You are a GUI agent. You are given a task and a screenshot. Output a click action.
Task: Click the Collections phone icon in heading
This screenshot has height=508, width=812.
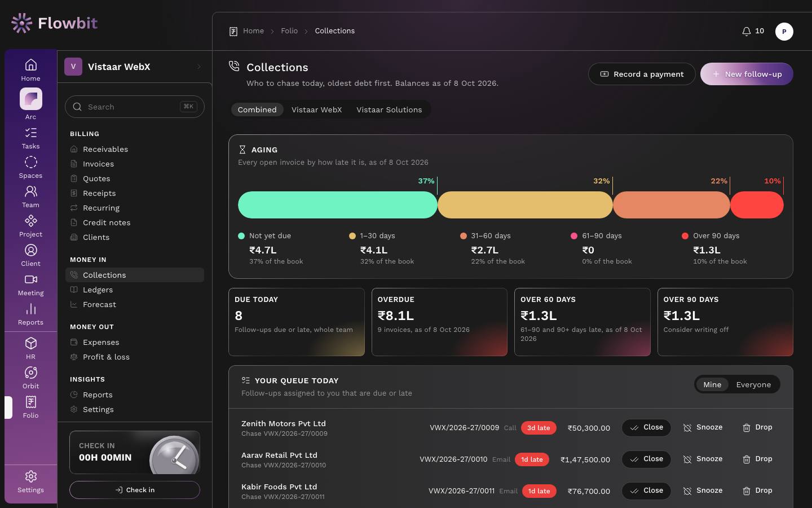(234, 67)
